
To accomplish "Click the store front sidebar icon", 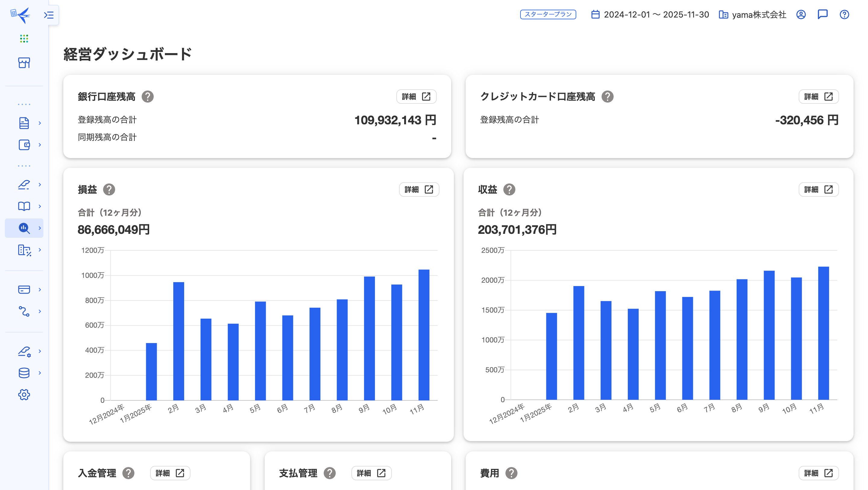I will [x=24, y=63].
